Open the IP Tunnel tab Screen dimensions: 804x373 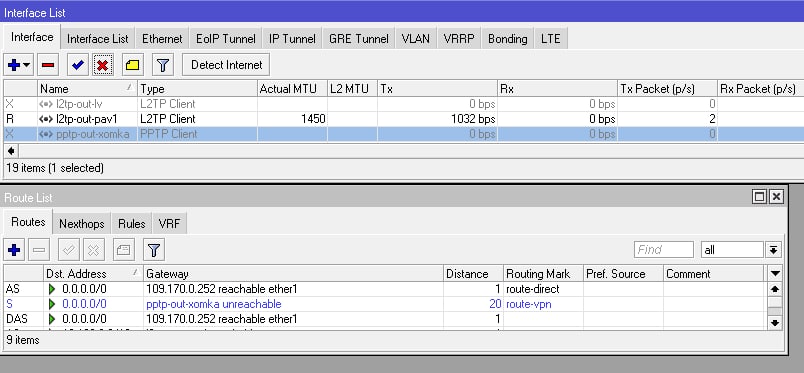[x=292, y=39]
